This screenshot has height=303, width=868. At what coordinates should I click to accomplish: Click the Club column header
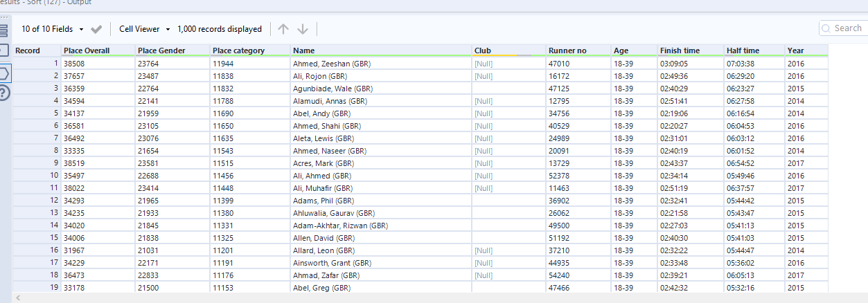(x=483, y=50)
